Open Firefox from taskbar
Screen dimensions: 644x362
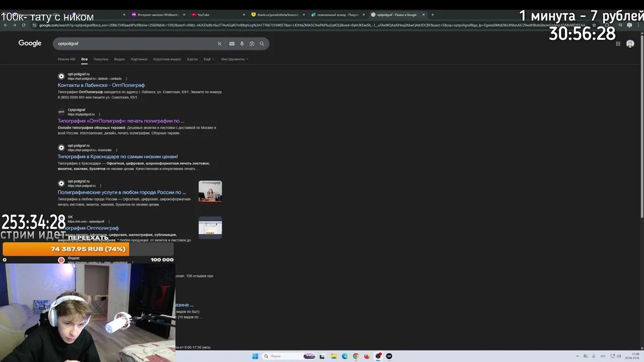point(367,356)
